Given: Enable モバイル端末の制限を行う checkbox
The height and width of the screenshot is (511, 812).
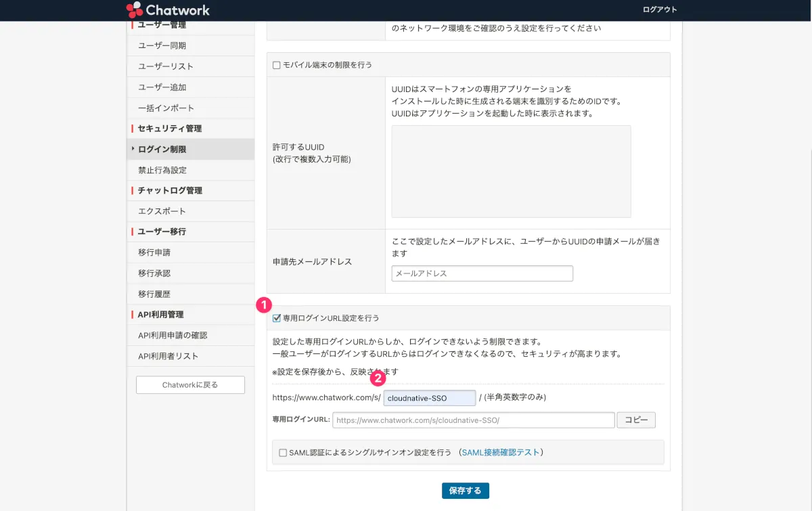Looking at the screenshot, I should [276, 65].
